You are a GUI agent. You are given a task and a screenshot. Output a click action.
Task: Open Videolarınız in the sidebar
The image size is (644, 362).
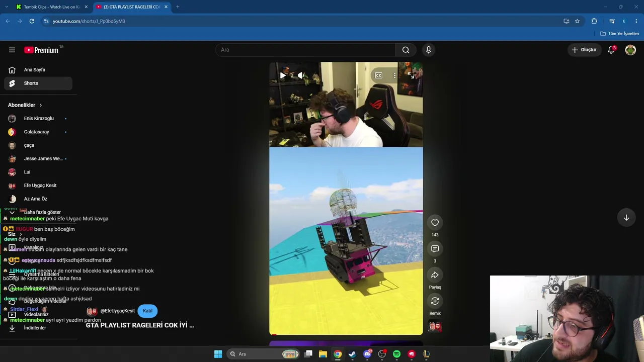pos(38,314)
